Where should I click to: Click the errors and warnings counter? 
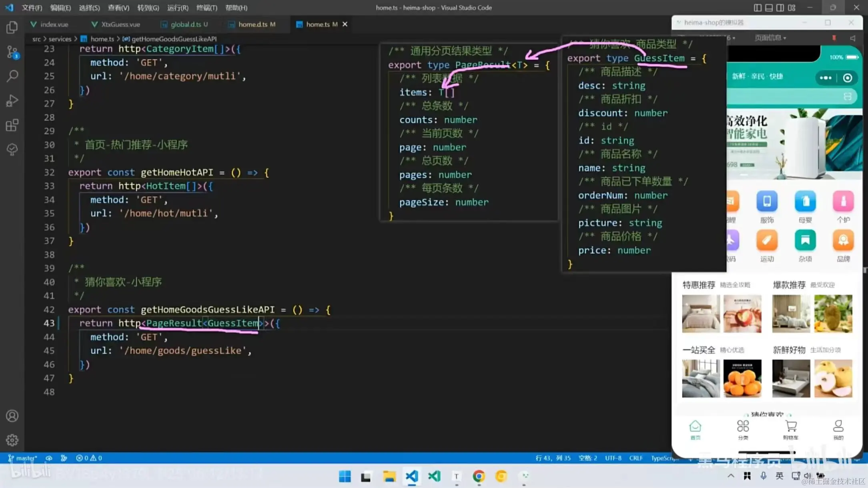[89, 458]
